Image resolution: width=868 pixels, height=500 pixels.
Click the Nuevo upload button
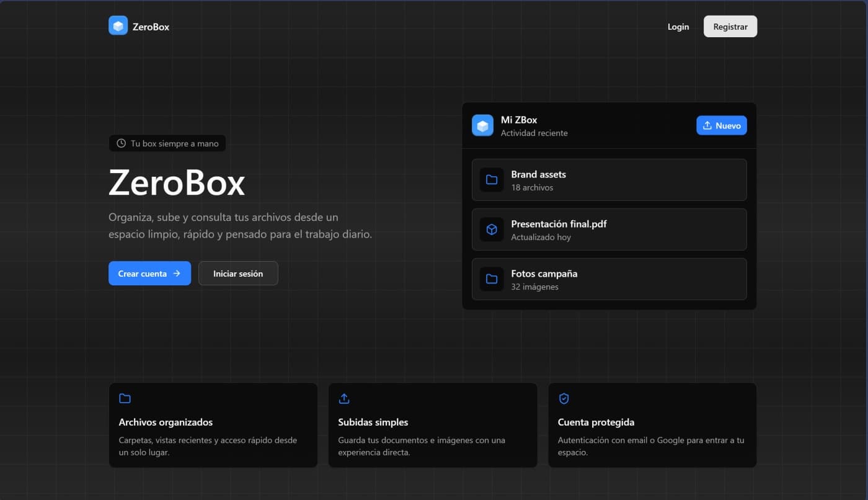click(722, 125)
